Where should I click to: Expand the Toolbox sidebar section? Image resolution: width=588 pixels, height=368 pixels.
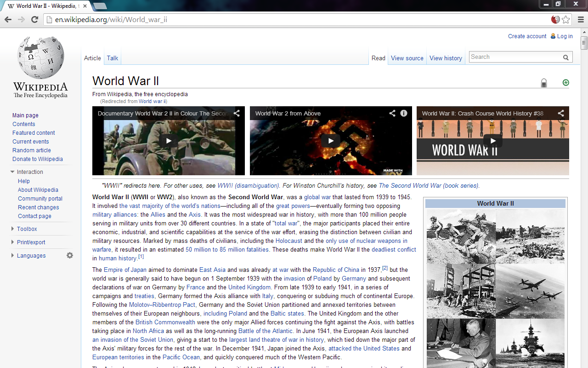click(12, 229)
